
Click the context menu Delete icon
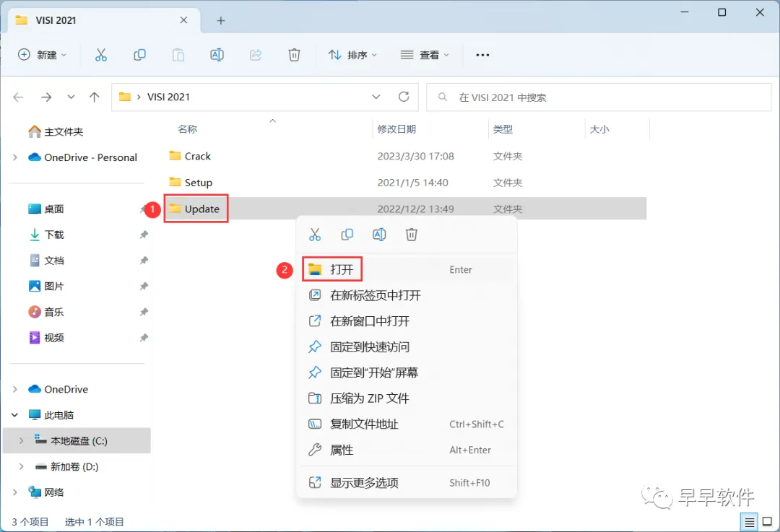click(x=412, y=235)
